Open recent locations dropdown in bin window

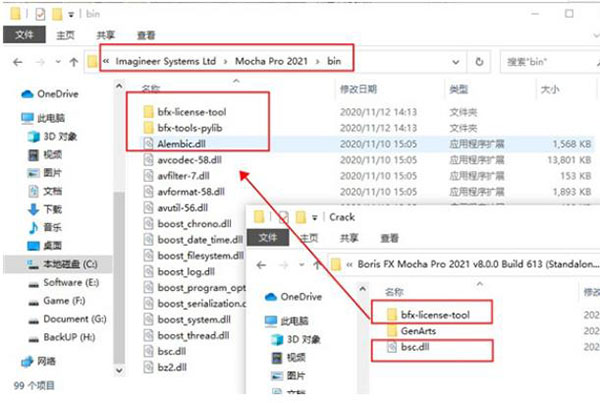[x=58, y=62]
